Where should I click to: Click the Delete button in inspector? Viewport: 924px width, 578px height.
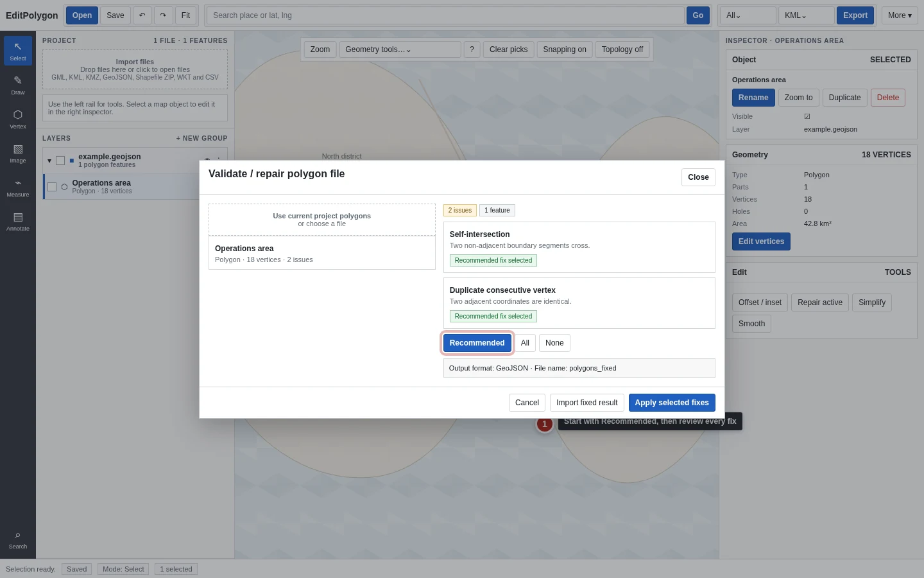click(x=888, y=98)
